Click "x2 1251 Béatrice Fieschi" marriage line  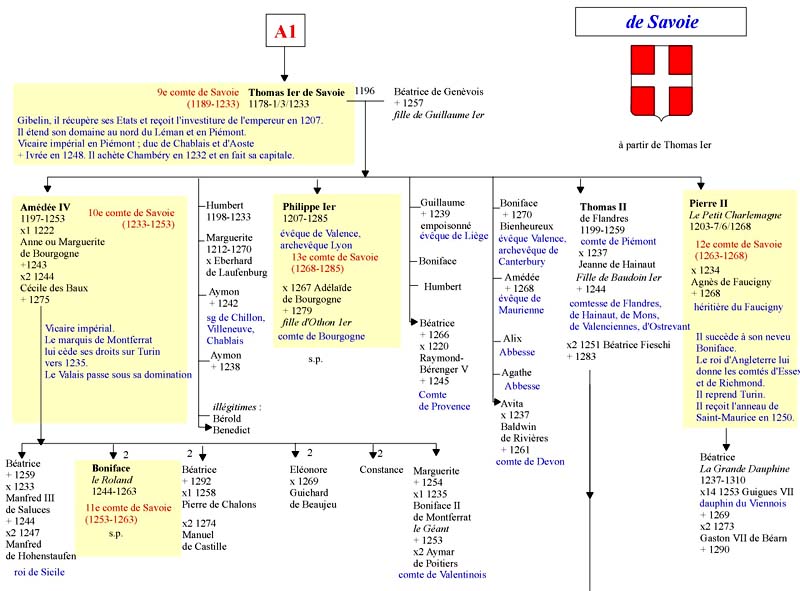[x=618, y=345]
